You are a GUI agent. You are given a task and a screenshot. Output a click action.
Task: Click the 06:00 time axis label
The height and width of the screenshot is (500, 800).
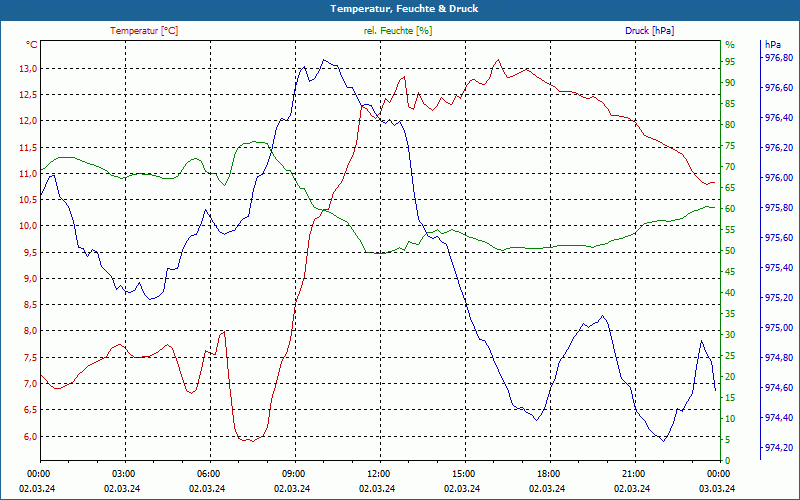(210, 473)
